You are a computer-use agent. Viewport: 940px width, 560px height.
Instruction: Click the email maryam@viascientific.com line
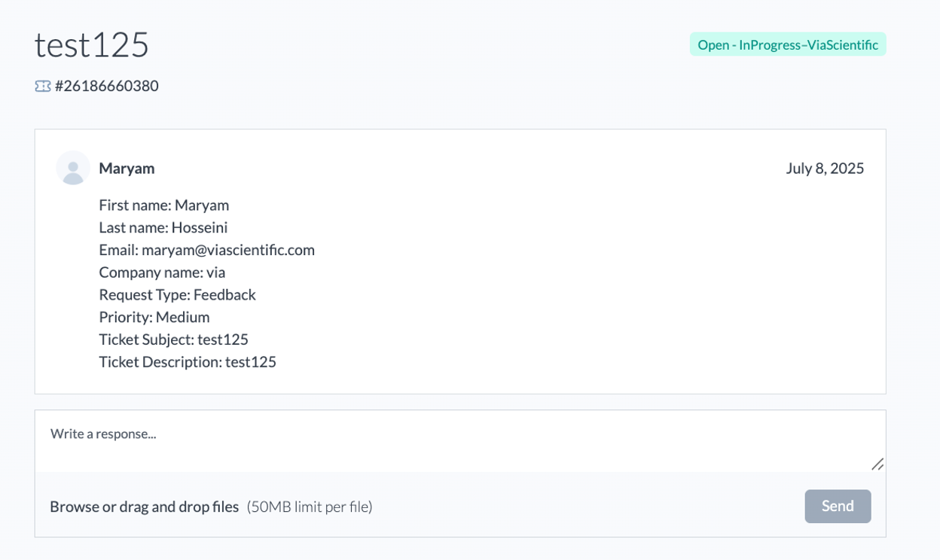pyautogui.click(x=206, y=250)
